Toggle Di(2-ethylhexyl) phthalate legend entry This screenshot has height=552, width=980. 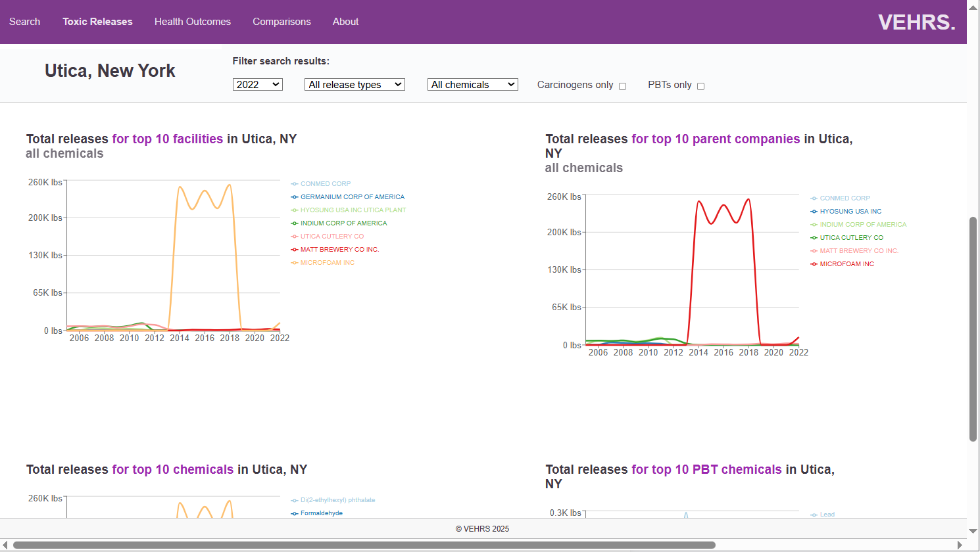pyautogui.click(x=333, y=500)
